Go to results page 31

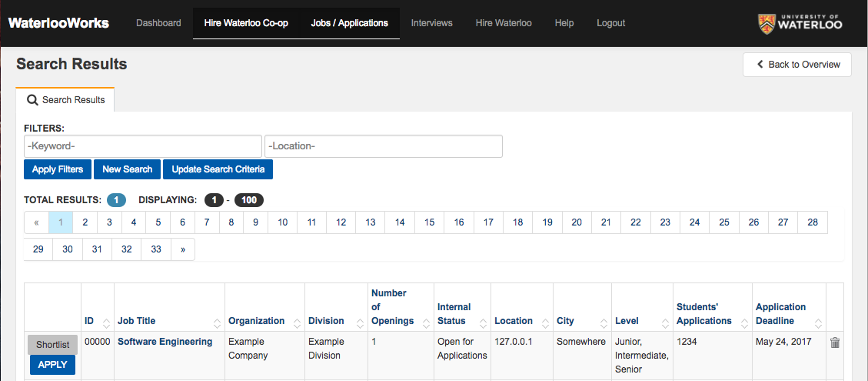98,249
